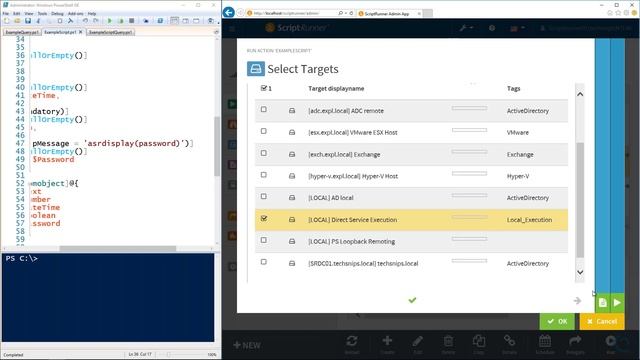Viewport: 640px width, 360px height.
Task: Check the techsnips.local target checkbox
Action: pos(264,262)
